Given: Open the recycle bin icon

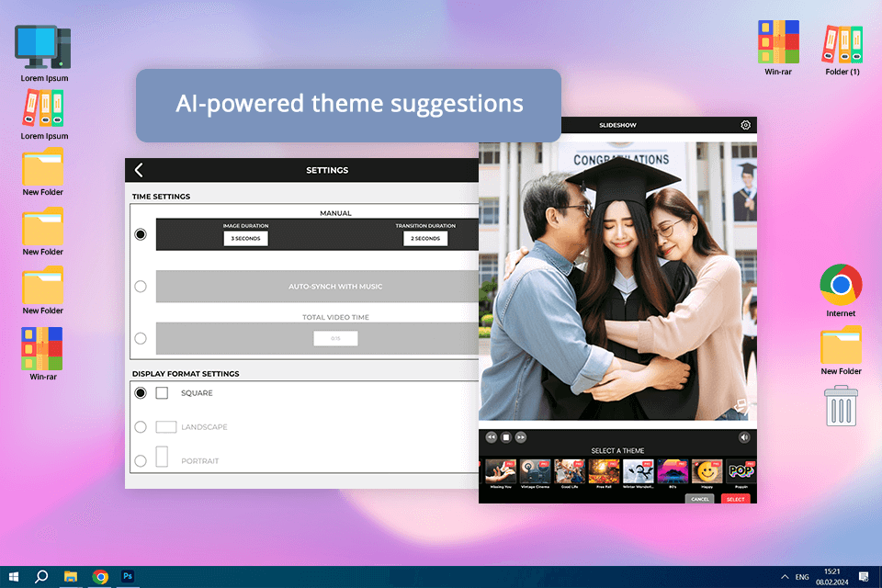Looking at the screenshot, I should pyautogui.click(x=841, y=406).
